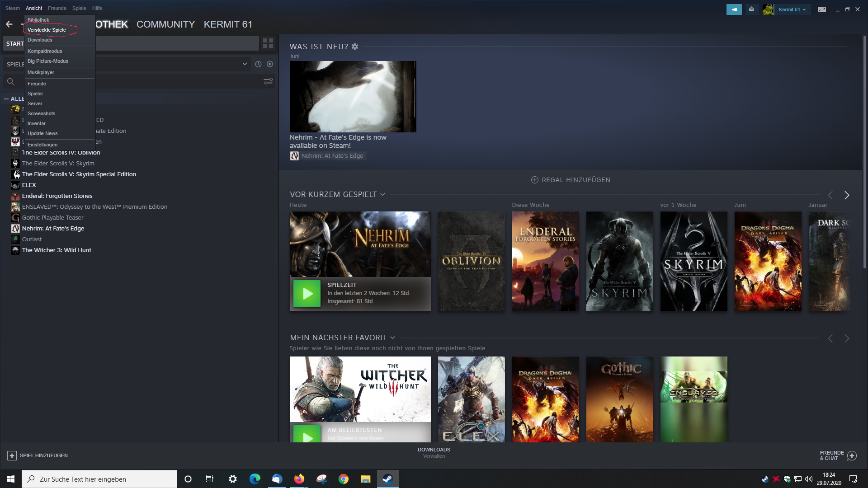The width and height of the screenshot is (868, 488).
Task: Select The Witcher 3: Wild Hunt in list
Action: [57, 250]
